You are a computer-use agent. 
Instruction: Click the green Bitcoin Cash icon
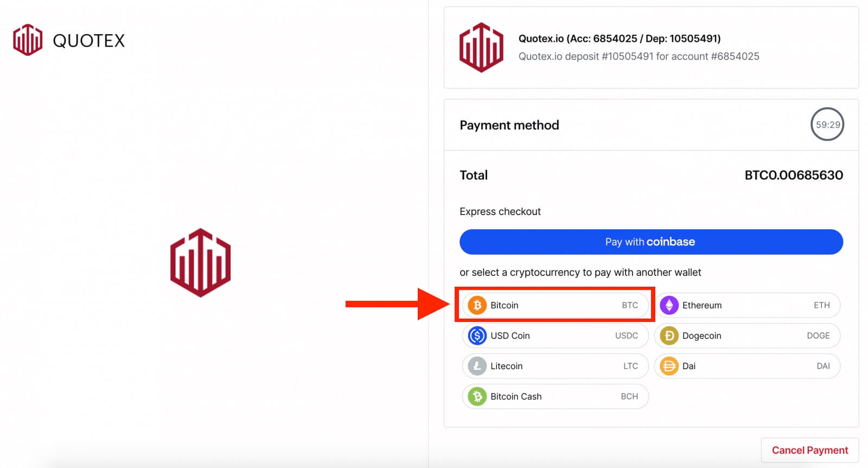click(x=477, y=396)
